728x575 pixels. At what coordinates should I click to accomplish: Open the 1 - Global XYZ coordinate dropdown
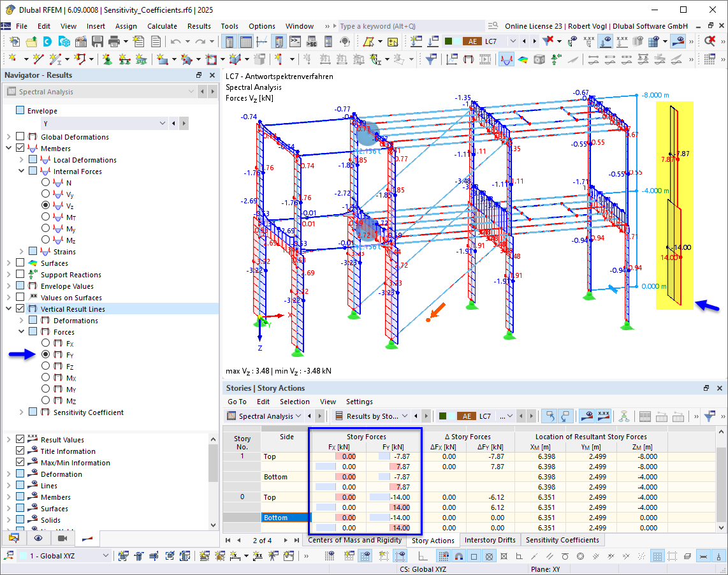tap(106, 556)
